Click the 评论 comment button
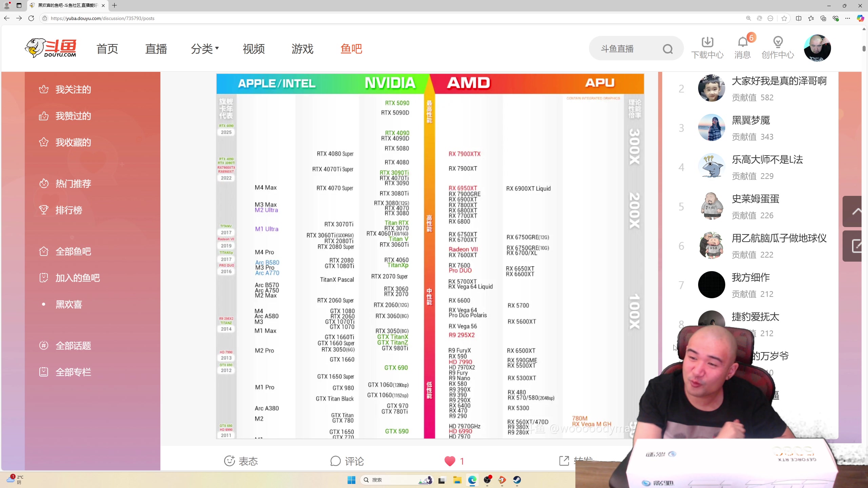This screenshot has height=488, width=868. pos(347,461)
